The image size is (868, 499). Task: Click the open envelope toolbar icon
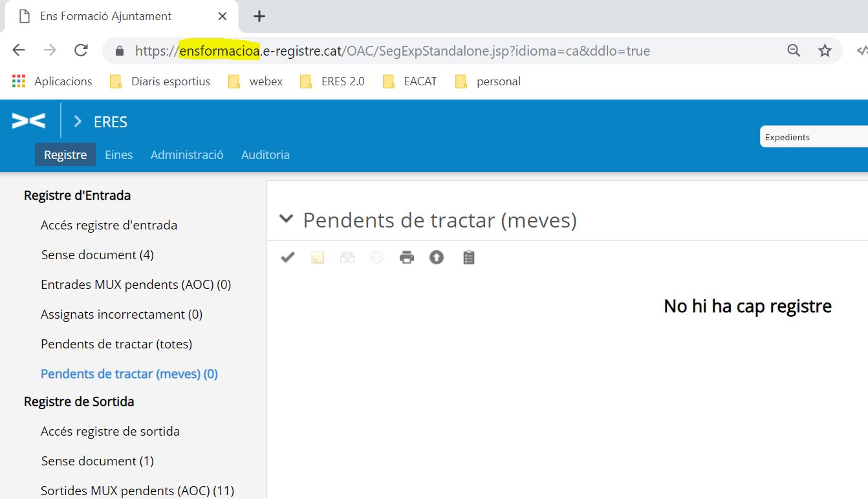347,258
